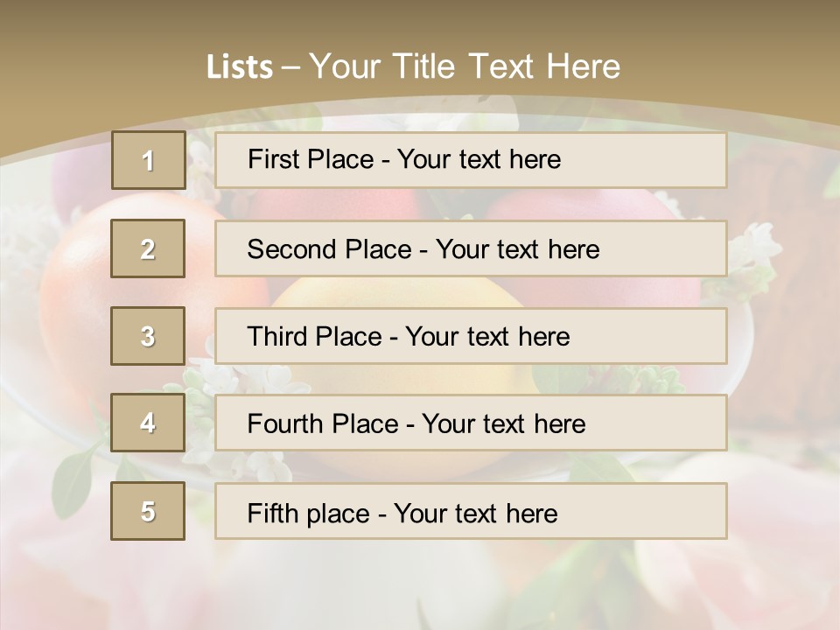Click 'Second Place - Your text here' box

pyautogui.click(x=471, y=248)
